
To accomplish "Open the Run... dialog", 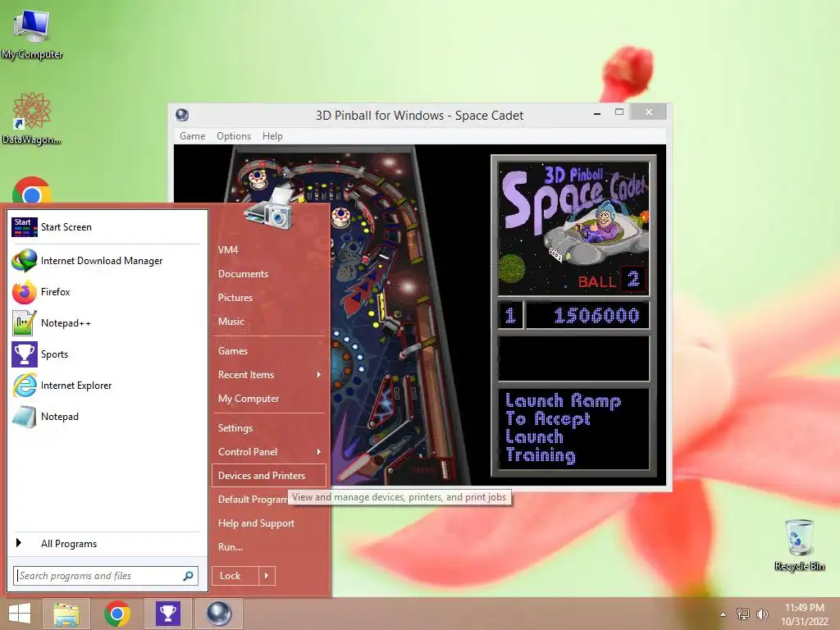I will [x=231, y=547].
